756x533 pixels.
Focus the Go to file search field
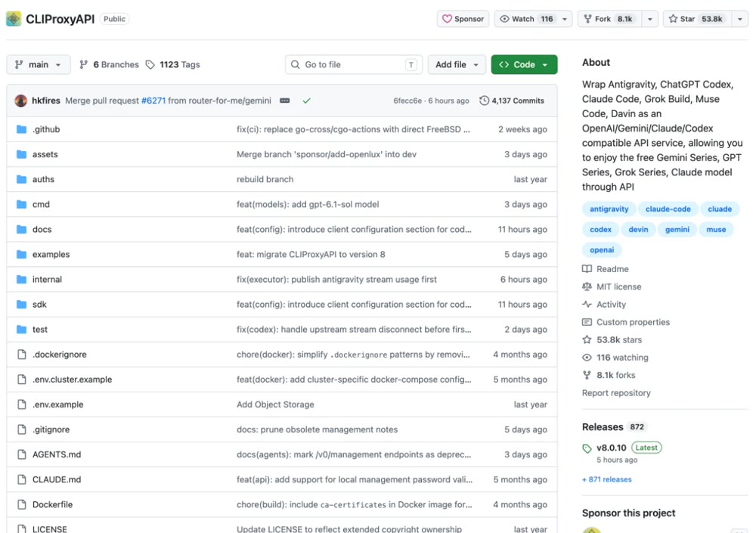[354, 64]
